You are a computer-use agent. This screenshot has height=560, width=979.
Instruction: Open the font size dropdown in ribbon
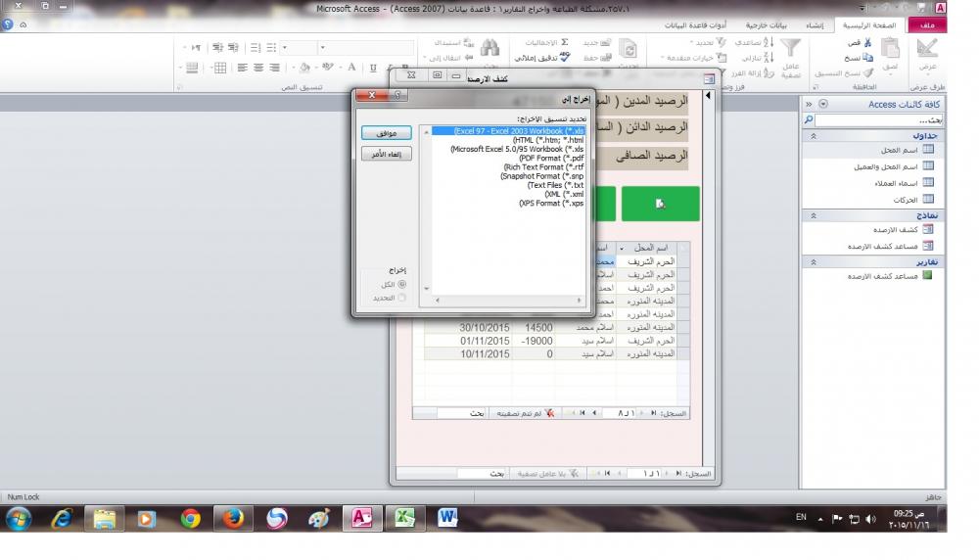pyautogui.click(x=285, y=47)
